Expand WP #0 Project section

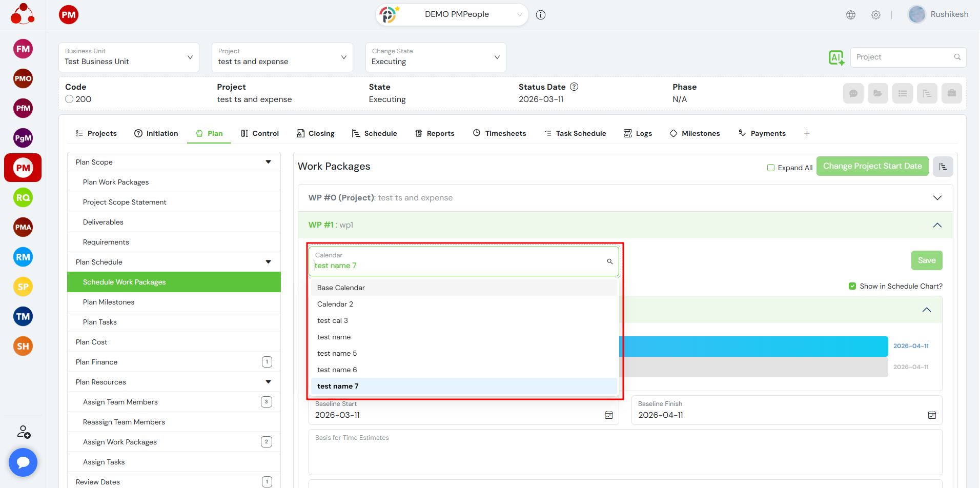point(937,198)
